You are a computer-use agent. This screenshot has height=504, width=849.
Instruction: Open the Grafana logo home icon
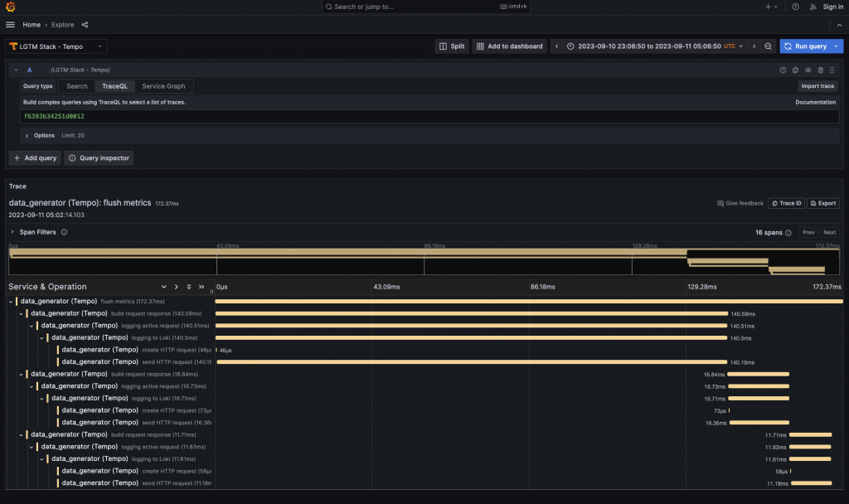10,7
